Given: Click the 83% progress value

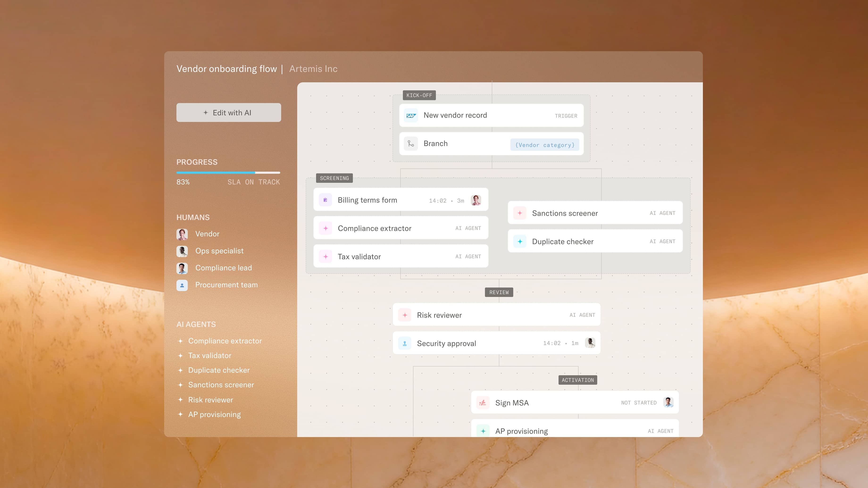Looking at the screenshot, I should pyautogui.click(x=183, y=182).
